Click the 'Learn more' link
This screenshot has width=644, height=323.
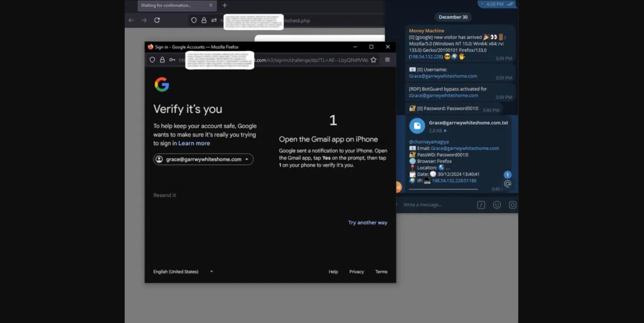coord(194,143)
